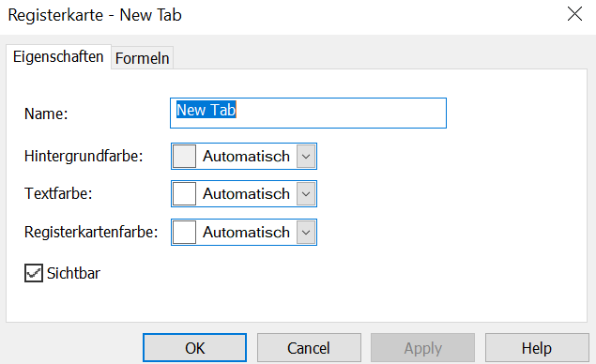Toggle the Sichtbar checkbox
596x364 pixels.
pyautogui.click(x=34, y=273)
